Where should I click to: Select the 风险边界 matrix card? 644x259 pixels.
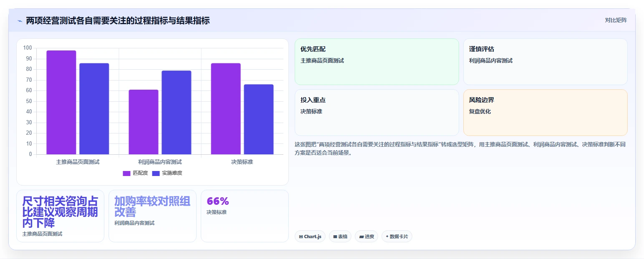[546, 113]
